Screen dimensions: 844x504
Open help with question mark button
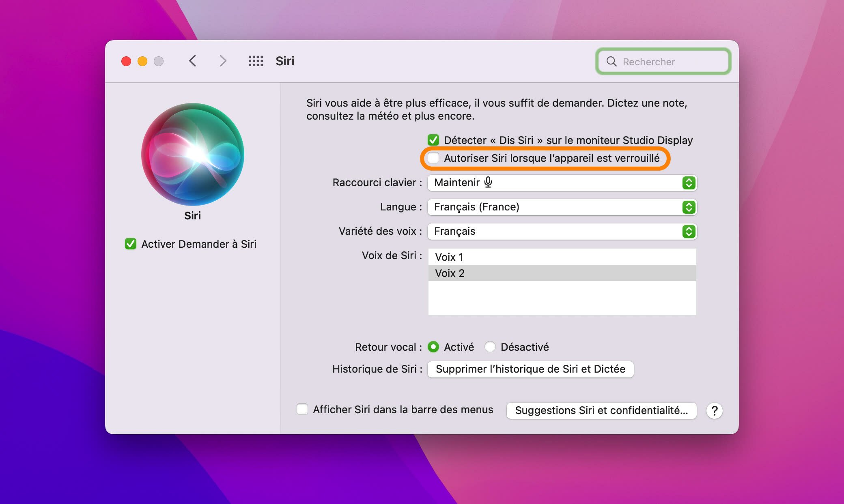[x=714, y=410]
